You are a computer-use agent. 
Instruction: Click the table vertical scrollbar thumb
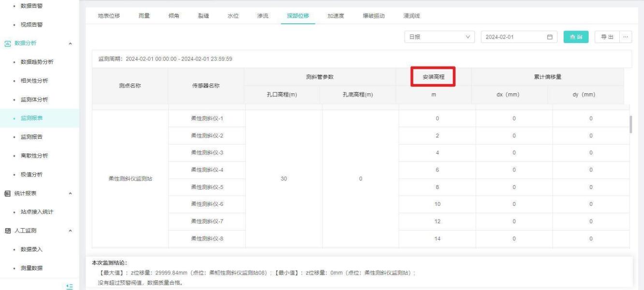point(630,124)
